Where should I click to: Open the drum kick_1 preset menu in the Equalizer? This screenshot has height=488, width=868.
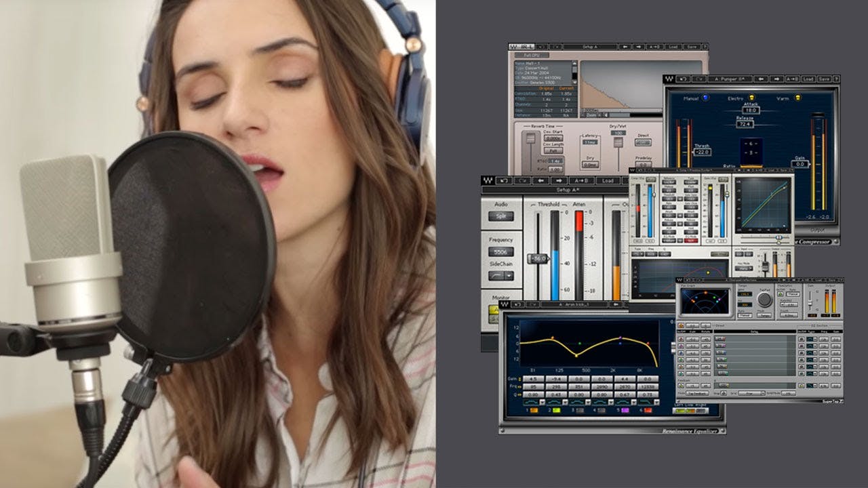[574, 304]
